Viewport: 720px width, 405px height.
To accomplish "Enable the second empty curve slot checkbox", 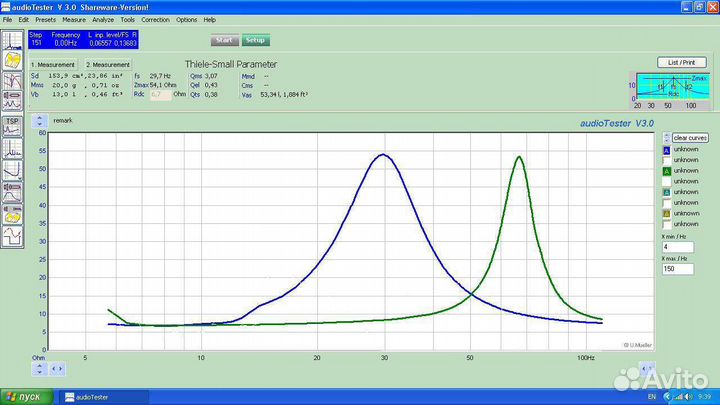I will point(667,182).
